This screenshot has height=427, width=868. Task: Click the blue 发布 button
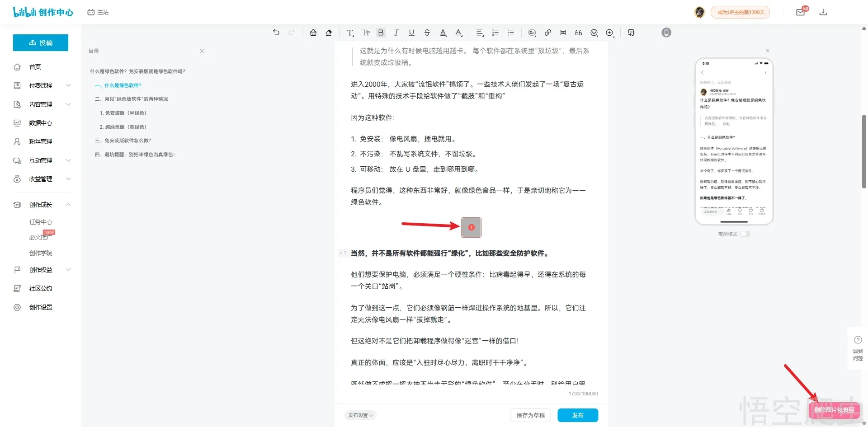(577, 415)
